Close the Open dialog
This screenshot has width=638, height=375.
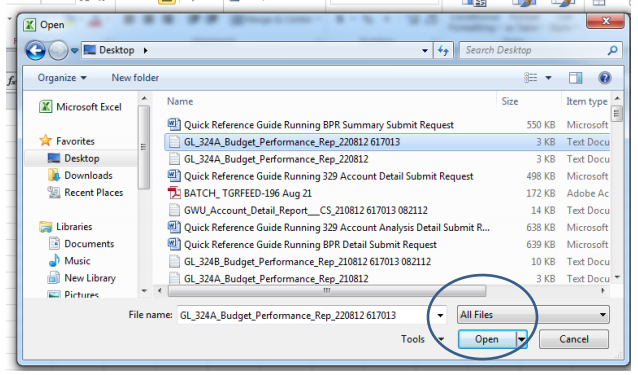click(605, 20)
